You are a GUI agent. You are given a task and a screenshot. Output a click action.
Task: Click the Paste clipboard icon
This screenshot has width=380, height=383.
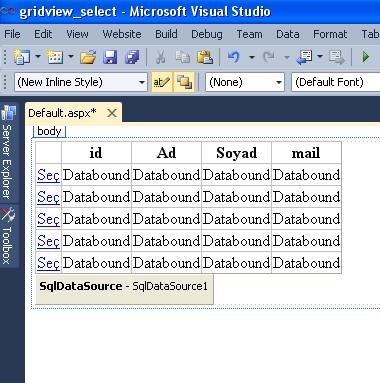(x=205, y=57)
